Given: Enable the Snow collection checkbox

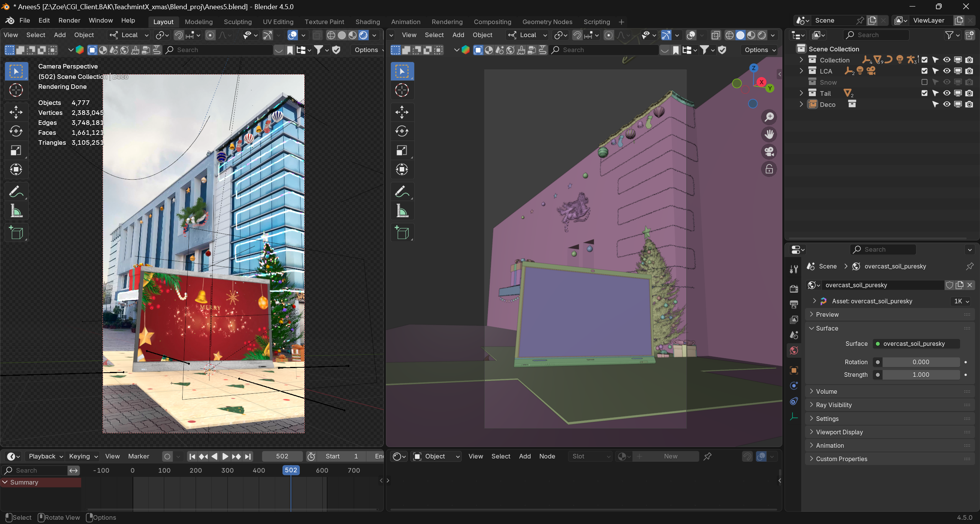Looking at the screenshot, I should [924, 82].
